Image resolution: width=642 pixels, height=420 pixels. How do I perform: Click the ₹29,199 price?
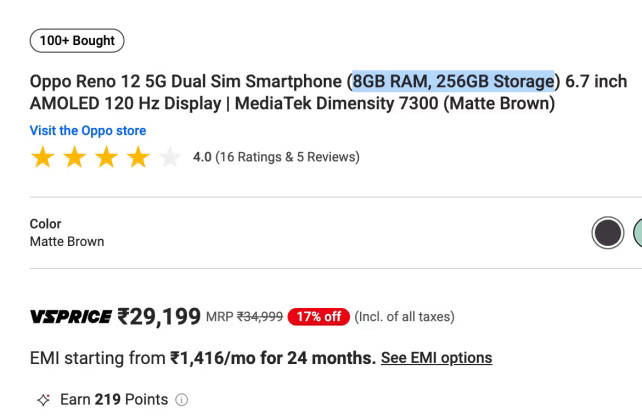pyautogui.click(x=160, y=317)
